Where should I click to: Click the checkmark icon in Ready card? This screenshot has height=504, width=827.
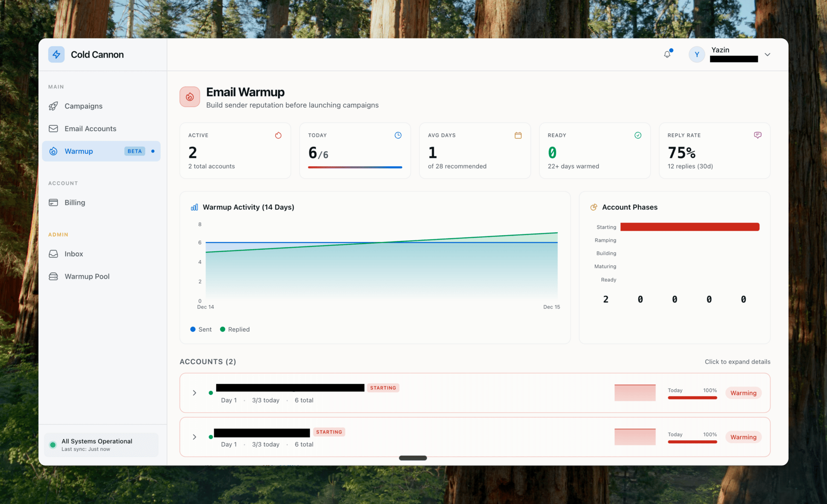(x=638, y=135)
